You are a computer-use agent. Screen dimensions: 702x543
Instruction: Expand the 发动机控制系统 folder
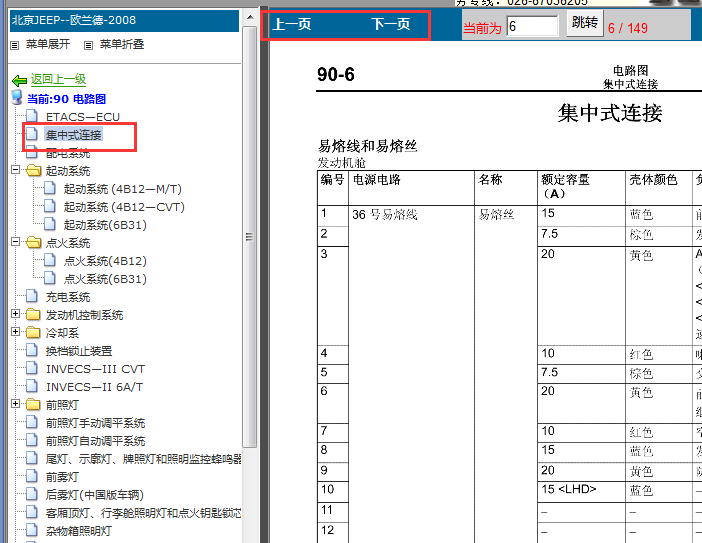click(x=15, y=314)
